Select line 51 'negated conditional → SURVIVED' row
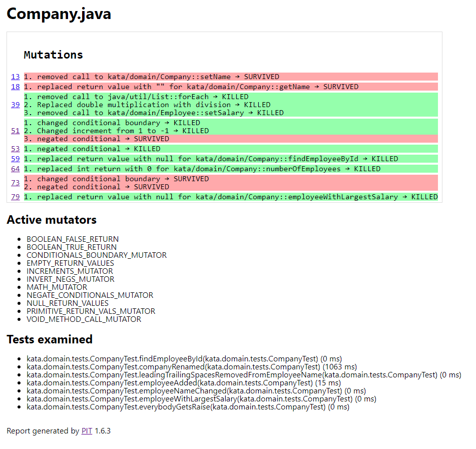Viewport: 476px width, 449px height. click(x=231, y=139)
